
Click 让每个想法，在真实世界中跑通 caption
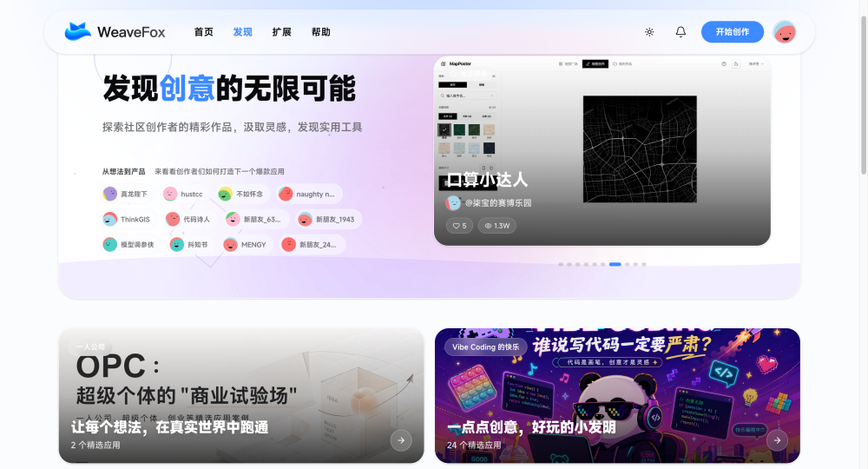(x=169, y=427)
